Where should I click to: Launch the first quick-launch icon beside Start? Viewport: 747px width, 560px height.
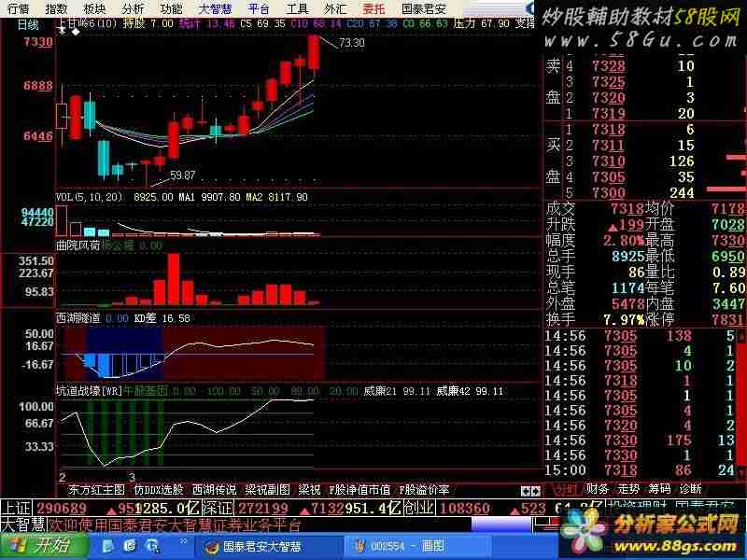pos(108,546)
